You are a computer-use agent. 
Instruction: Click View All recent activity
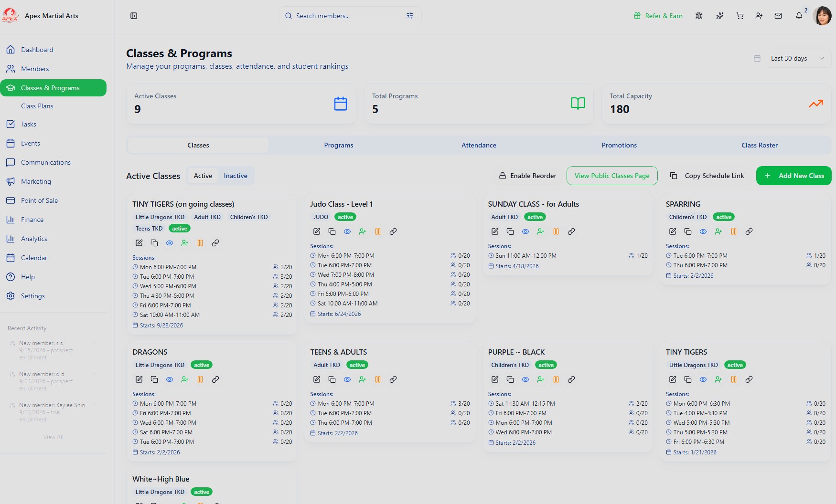pyautogui.click(x=54, y=437)
